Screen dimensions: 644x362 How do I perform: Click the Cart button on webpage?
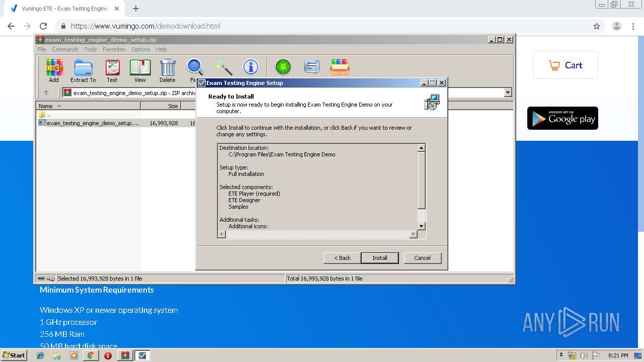click(566, 65)
